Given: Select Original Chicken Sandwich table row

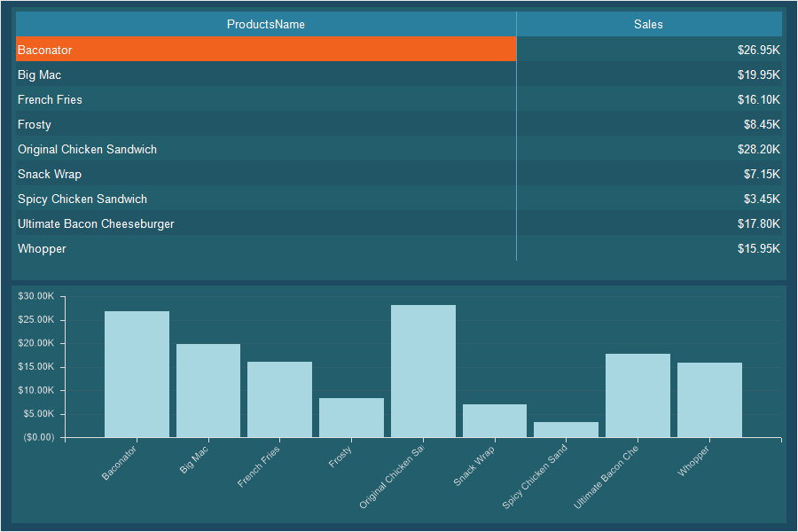Looking at the screenshot, I should point(266,150).
